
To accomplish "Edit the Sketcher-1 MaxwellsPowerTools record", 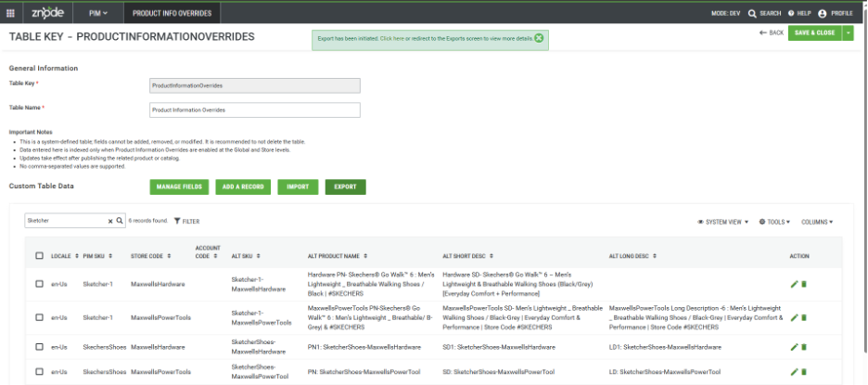I will [795, 317].
